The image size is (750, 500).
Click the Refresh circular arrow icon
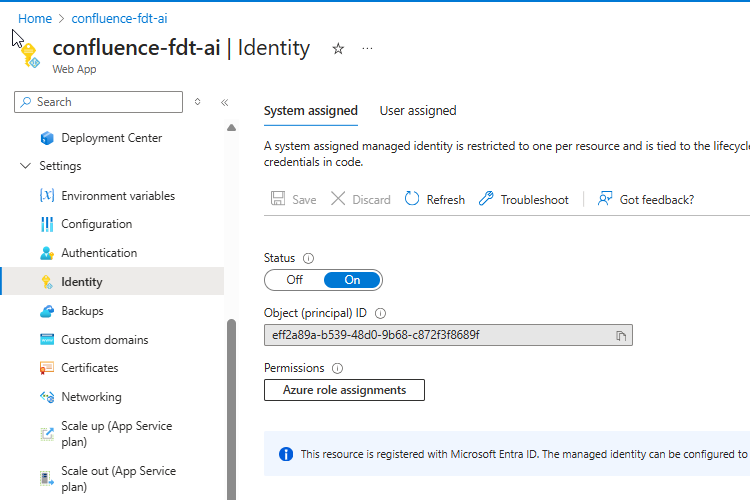coord(412,199)
